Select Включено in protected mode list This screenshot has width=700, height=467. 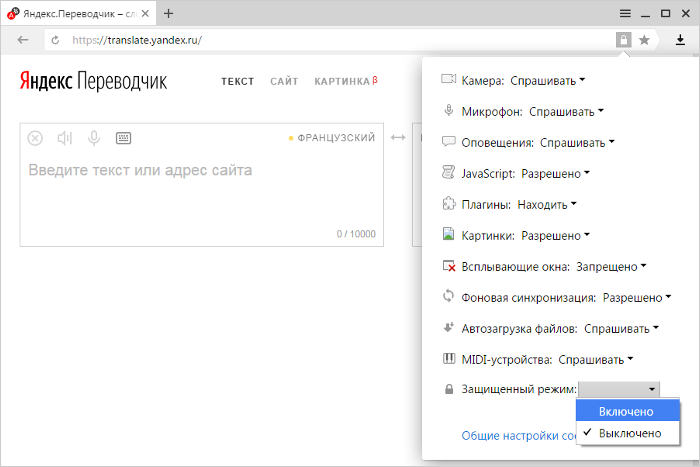pos(628,411)
